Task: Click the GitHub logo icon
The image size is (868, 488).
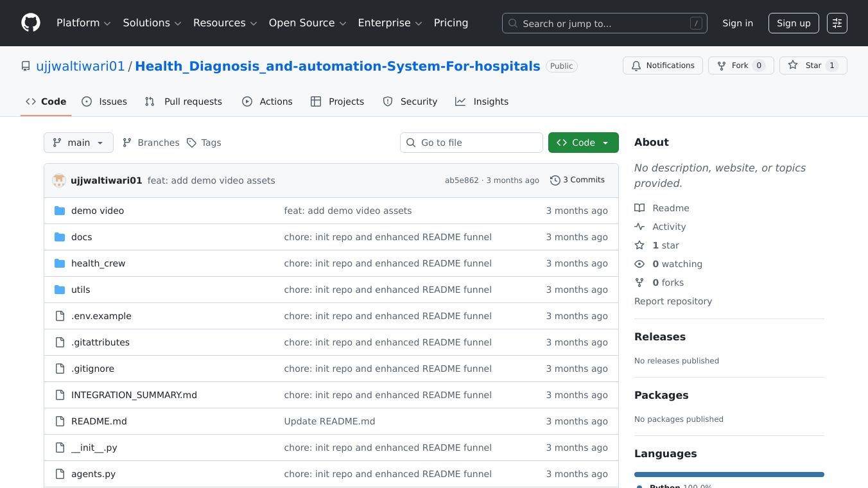Action: coord(31,23)
